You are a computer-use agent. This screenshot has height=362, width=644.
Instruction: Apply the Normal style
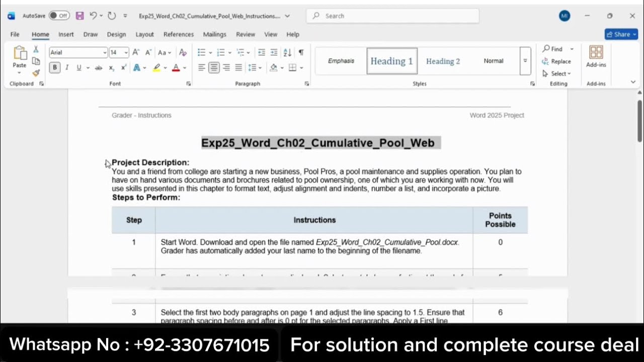494,61
